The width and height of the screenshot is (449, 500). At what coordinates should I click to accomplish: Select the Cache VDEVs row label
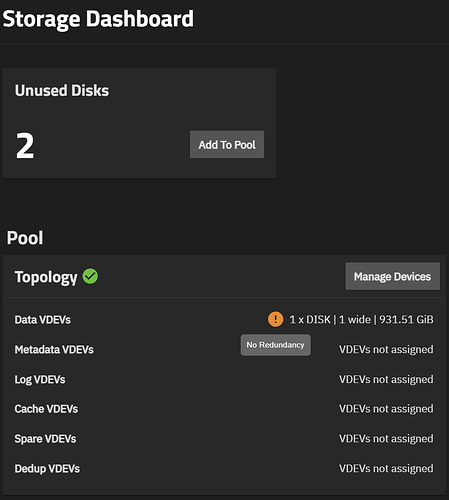pyautogui.click(x=46, y=409)
